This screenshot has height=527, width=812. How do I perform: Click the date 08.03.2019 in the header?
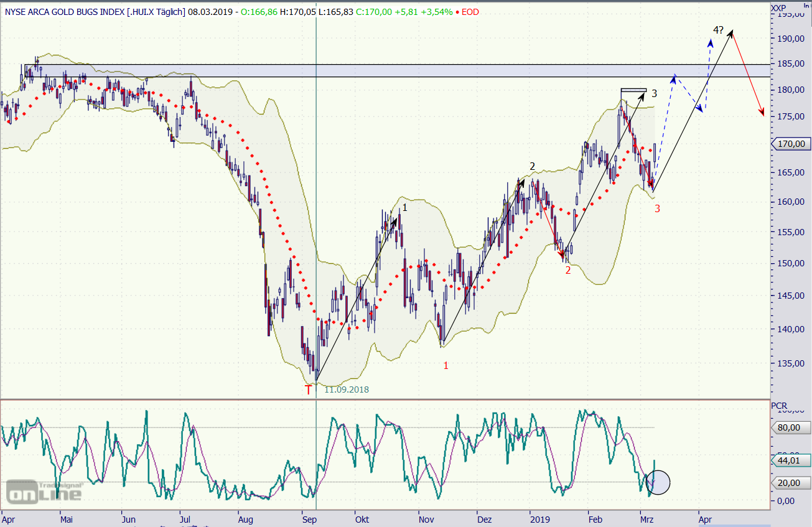click(210, 12)
